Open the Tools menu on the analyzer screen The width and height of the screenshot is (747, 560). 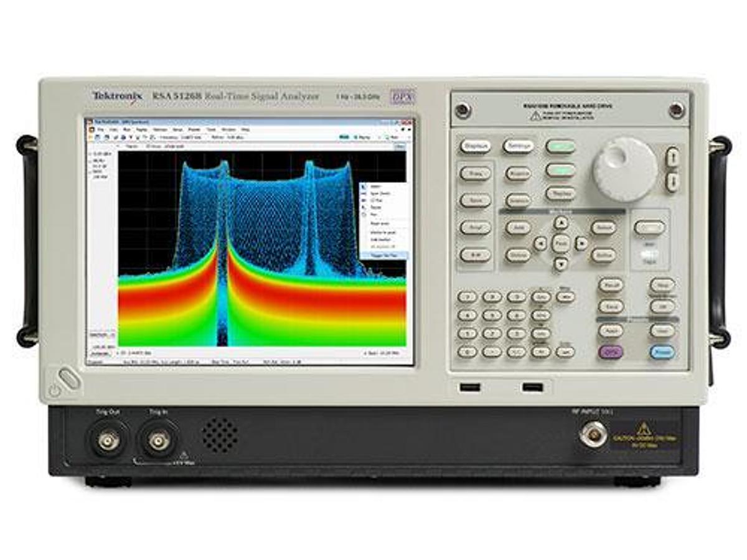(x=210, y=129)
